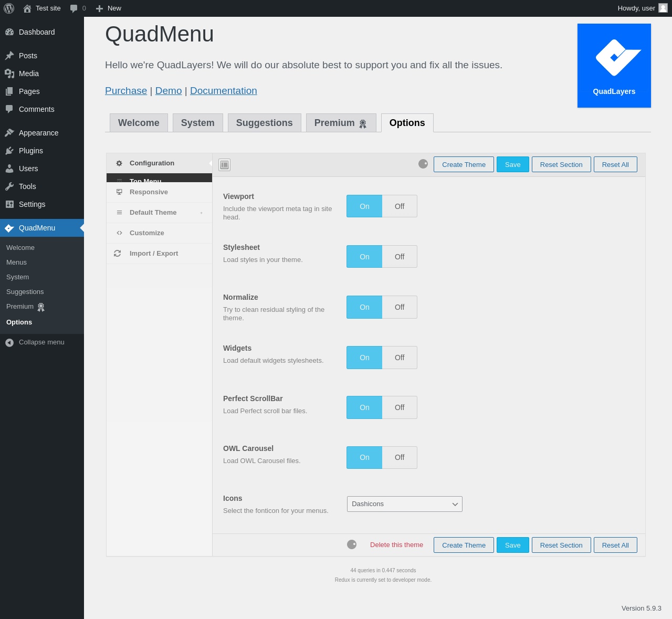Open Appearance via the paintbrush icon
This screenshot has height=619, width=672.
(x=9, y=133)
